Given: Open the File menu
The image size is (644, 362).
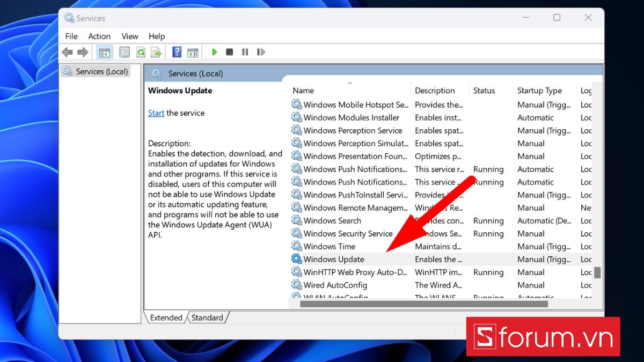Looking at the screenshot, I should point(71,36).
